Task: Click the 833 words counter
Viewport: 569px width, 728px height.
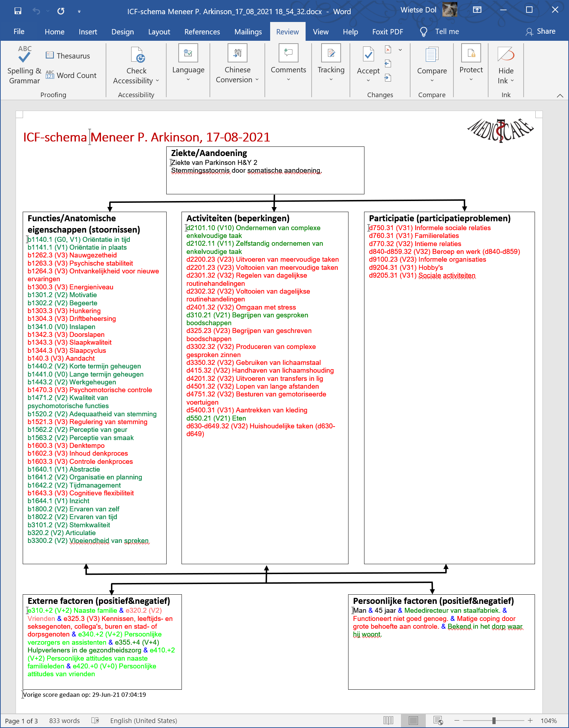Action: 64,721
